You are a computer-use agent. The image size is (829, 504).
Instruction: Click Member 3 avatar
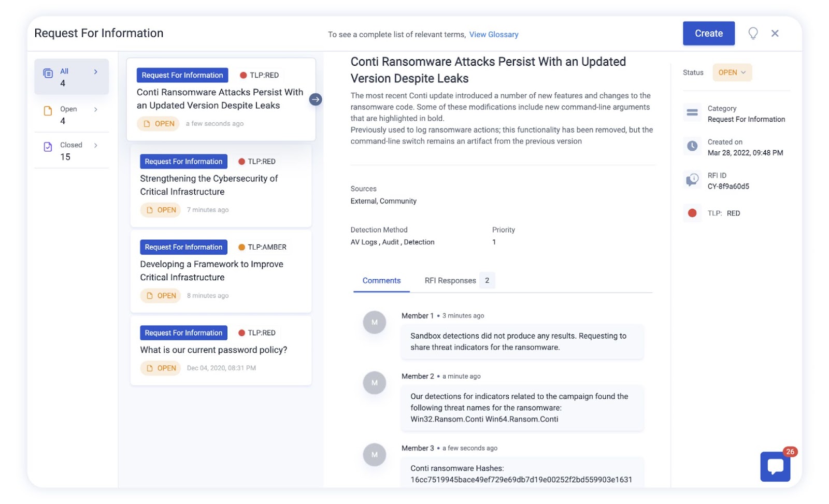tap(375, 455)
